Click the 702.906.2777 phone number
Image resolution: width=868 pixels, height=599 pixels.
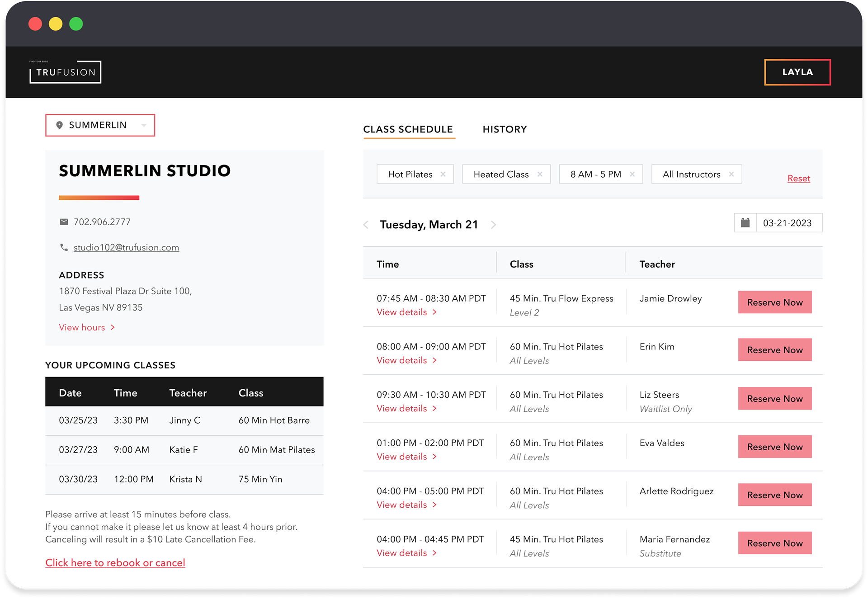102,222
